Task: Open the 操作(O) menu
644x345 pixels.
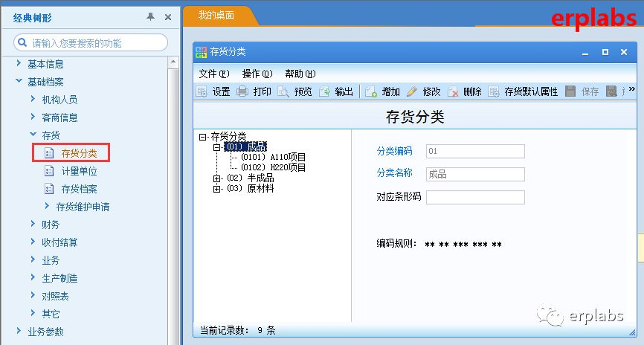Action: (257, 74)
